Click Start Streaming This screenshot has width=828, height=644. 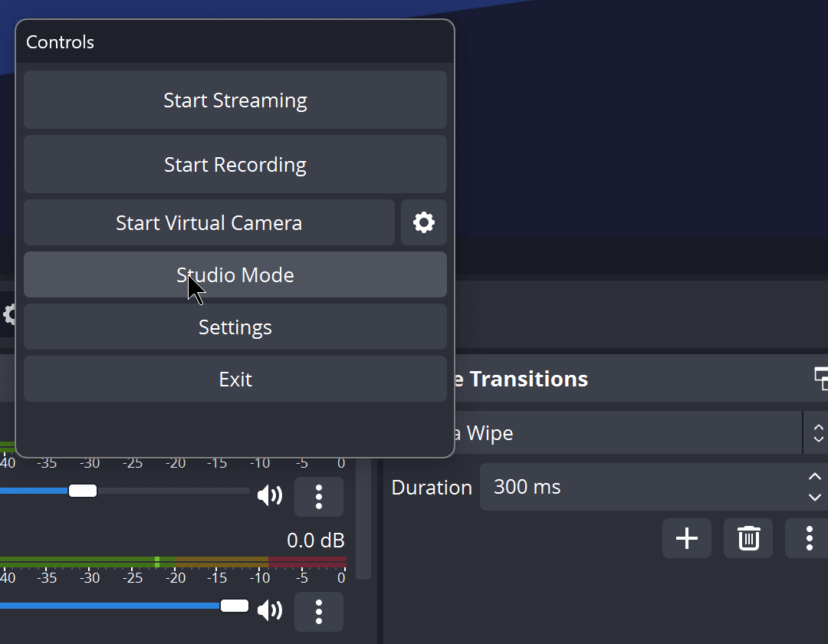click(x=235, y=100)
